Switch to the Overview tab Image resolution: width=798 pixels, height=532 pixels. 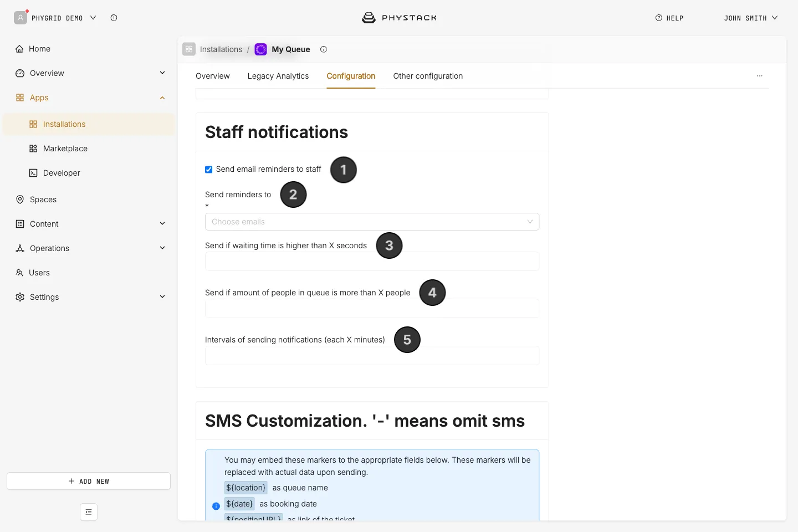(x=213, y=76)
